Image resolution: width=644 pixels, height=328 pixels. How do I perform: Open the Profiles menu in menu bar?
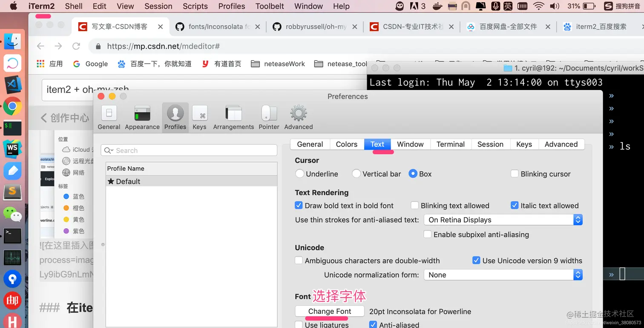pos(232,6)
